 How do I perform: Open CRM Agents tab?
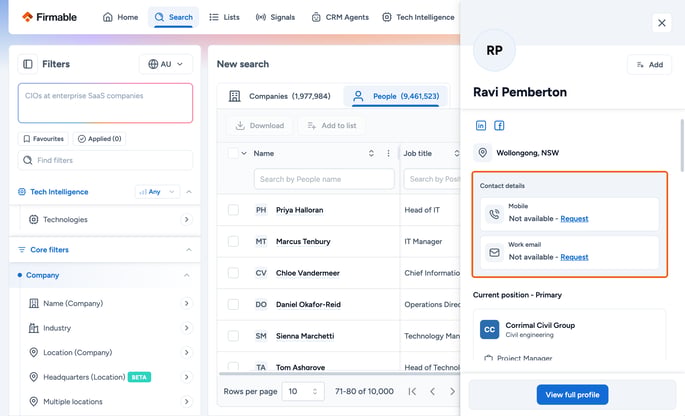[x=340, y=17]
